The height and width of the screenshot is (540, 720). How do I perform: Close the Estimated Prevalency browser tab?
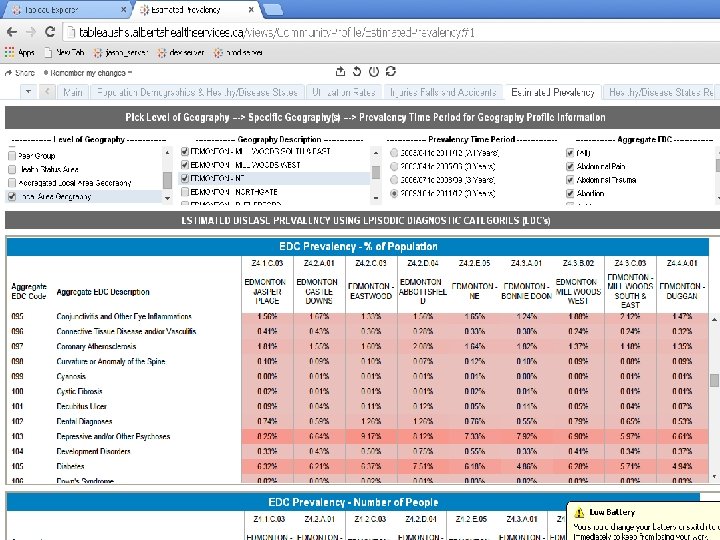(x=251, y=10)
